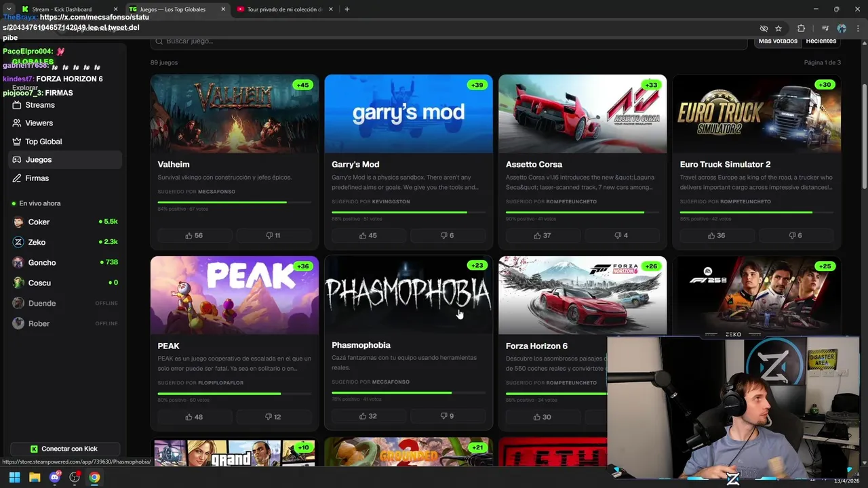Downvote Valheim with thumbs-down 11
Viewport: 868px width, 488px height.
coord(274,235)
